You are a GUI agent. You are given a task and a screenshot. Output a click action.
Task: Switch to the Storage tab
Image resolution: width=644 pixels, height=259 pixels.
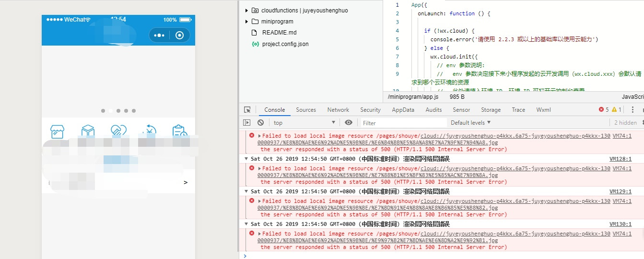click(x=491, y=110)
